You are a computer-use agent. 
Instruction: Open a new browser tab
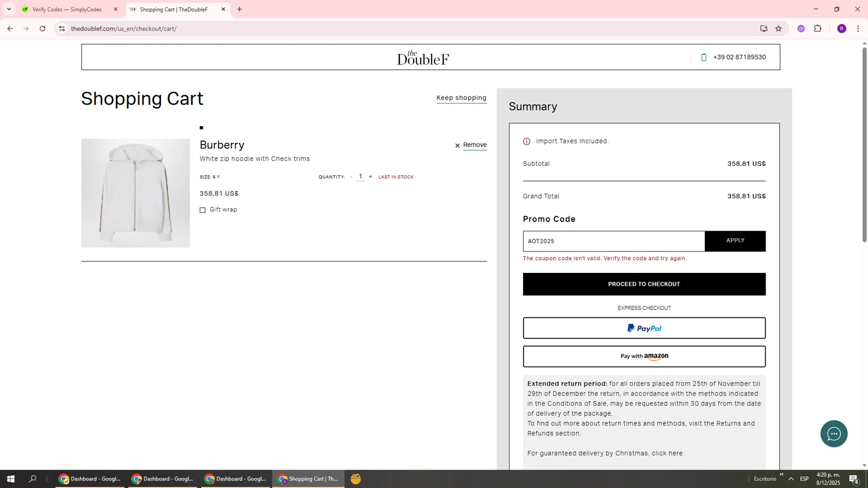[x=240, y=9]
